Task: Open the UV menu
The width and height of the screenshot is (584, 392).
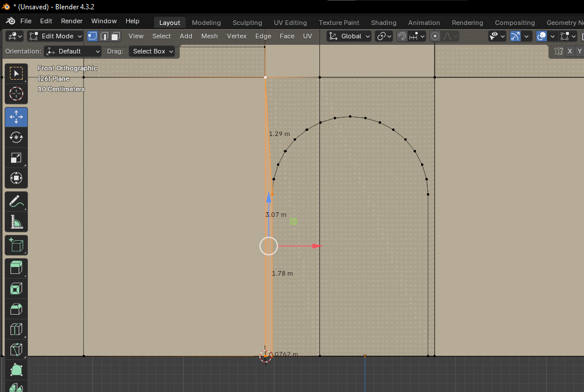Action: pos(307,36)
